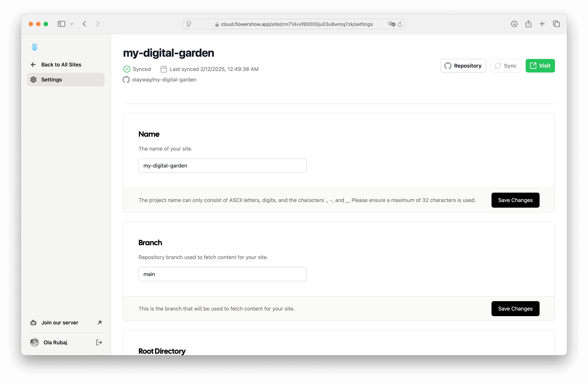The image size is (588, 383).
Task: Click Ola Rubaj's avatar picture
Action: (x=35, y=342)
